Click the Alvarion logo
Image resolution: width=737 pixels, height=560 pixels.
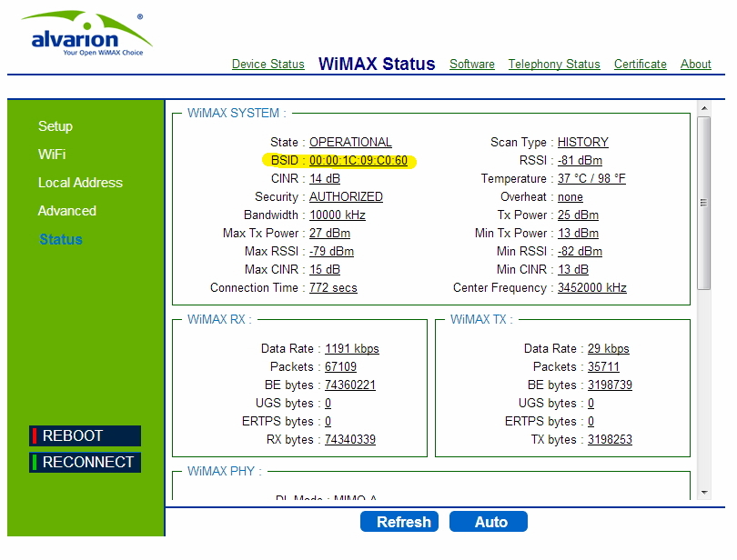[87, 34]
